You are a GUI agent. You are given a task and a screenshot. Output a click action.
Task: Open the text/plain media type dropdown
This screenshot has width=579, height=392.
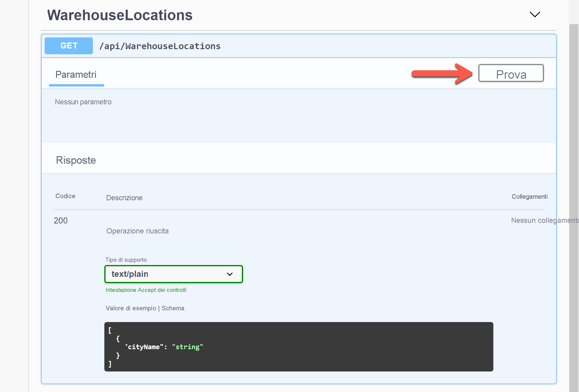tap(174, 274)
